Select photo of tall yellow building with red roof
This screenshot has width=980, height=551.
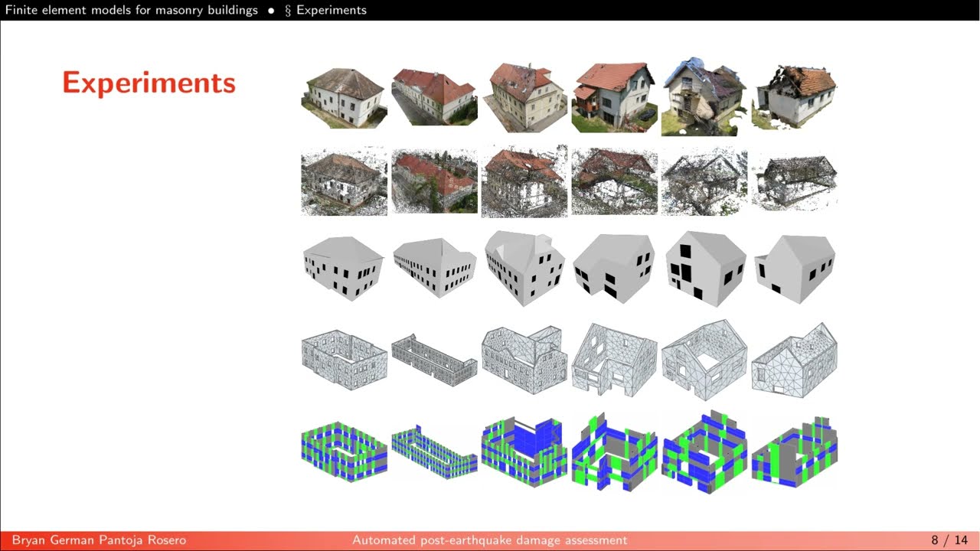524,97
